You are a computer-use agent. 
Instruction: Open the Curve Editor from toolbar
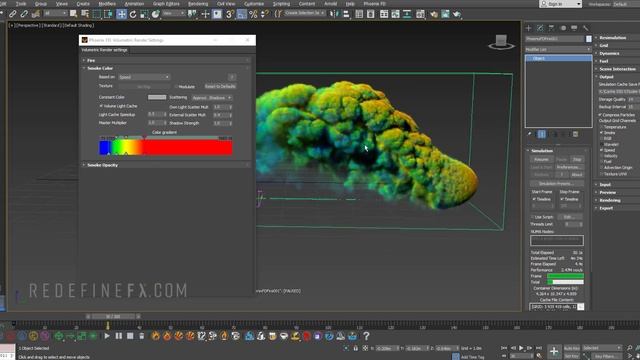tap(396, 14)
